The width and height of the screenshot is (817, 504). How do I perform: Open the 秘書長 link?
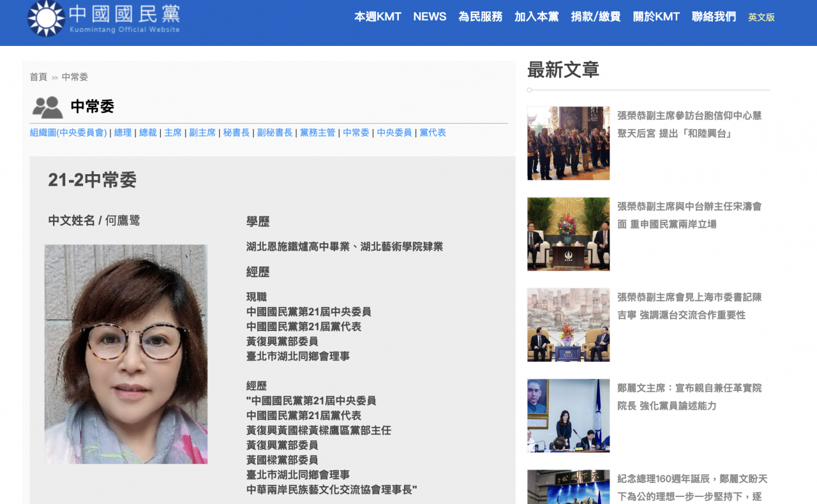pyautogui.click(x=236, y=133)
